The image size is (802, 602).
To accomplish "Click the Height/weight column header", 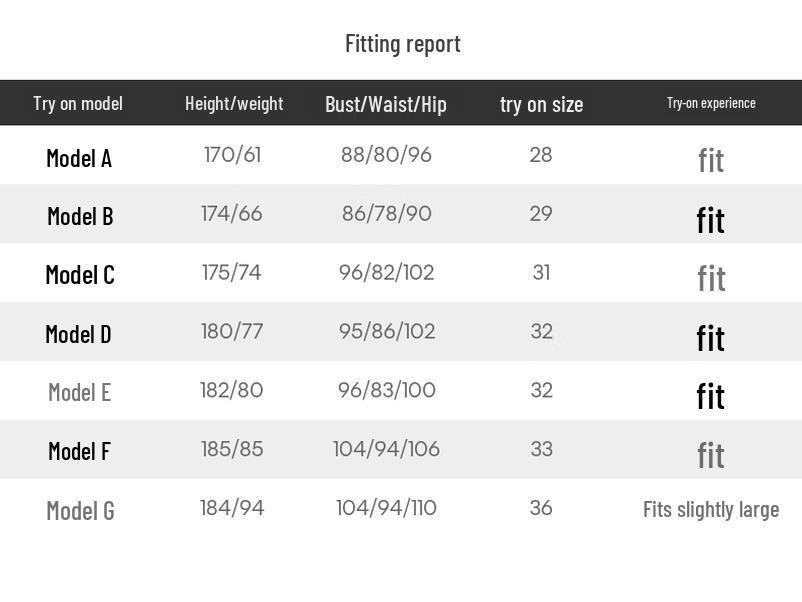I will point(234,103).
